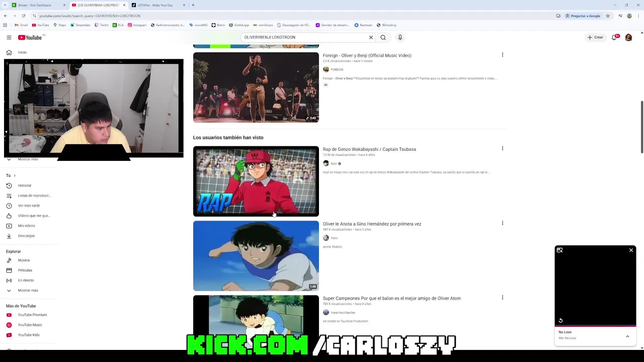The width and height of the screenshot is (644, 362).
Task: Open Listas de reproducción in sidebar
Action: pyautogui.click(x=29, y=196)
